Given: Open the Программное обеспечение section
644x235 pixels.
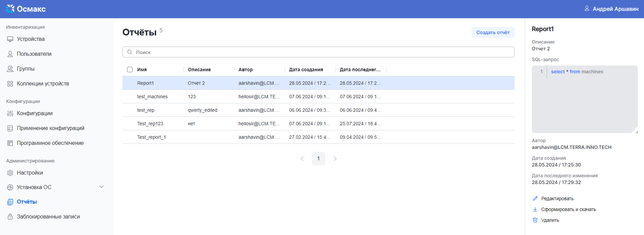Looking at the screenshot, I should [50, 143].
